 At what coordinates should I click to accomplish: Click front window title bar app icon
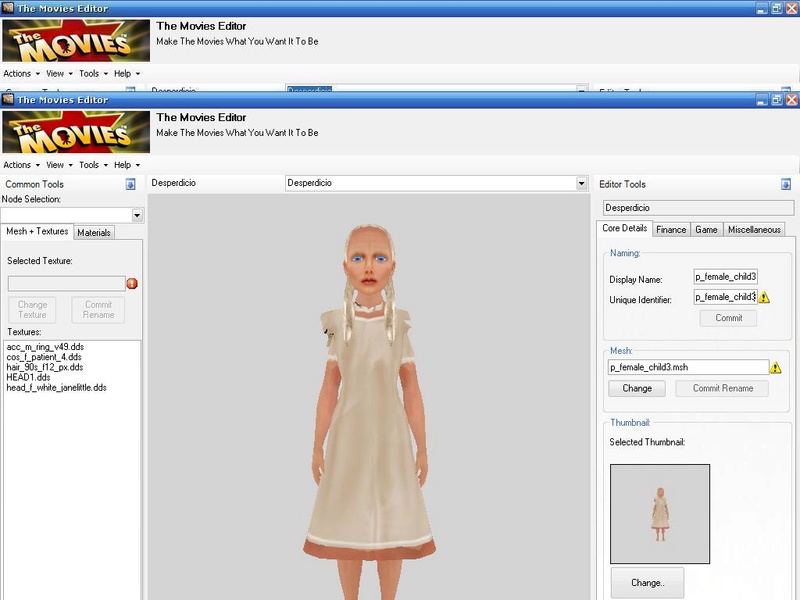click(x=8, y=99)
